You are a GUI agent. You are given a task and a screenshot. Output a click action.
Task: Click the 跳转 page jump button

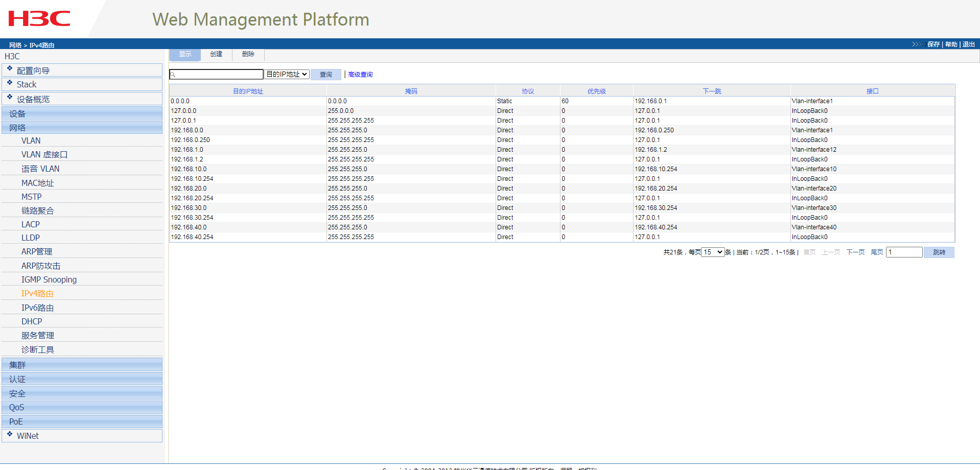click(939, 252)
